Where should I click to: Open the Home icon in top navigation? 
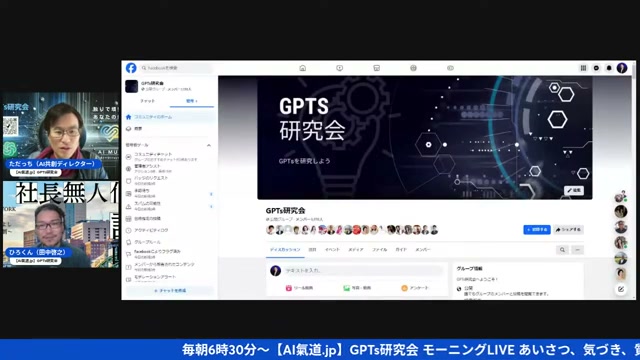(302, 68)
